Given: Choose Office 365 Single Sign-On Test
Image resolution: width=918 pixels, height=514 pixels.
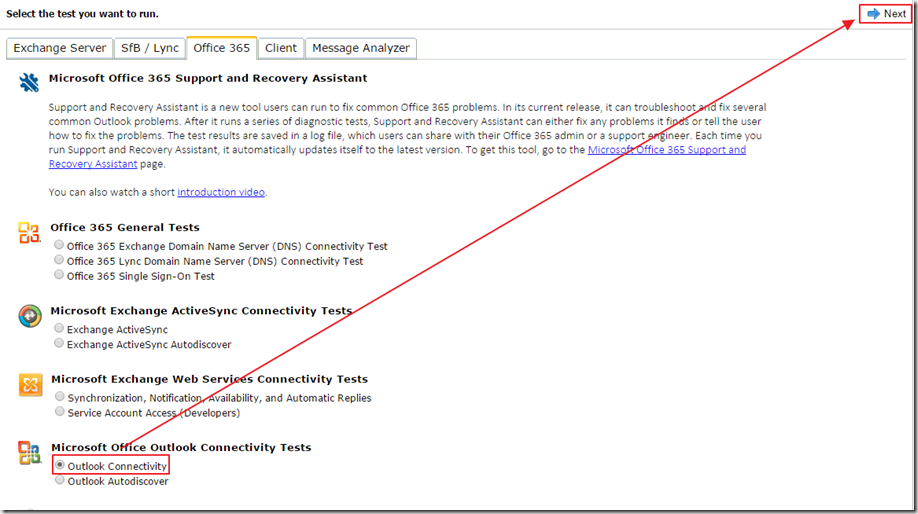Looking at the screenshot, I should click(60, 275).
